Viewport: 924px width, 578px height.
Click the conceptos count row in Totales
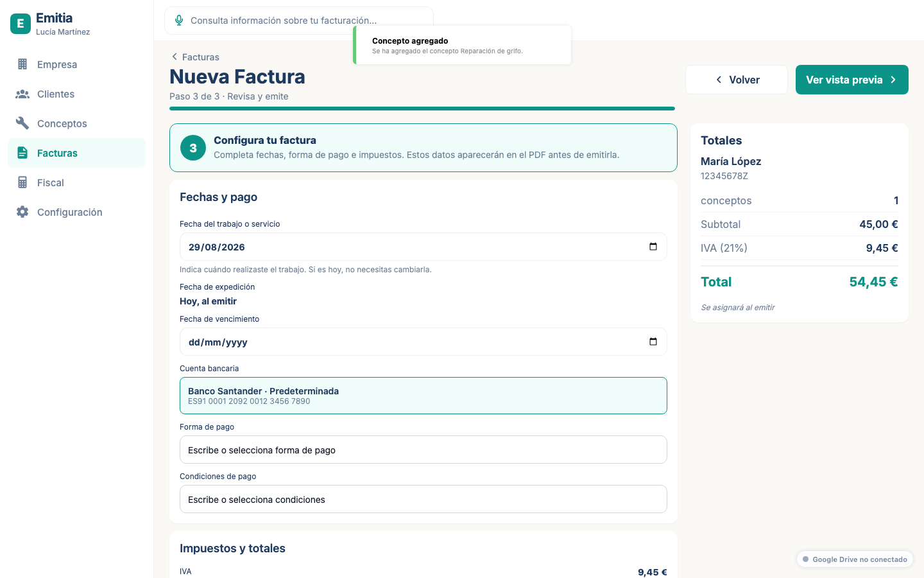coord(800,200)
